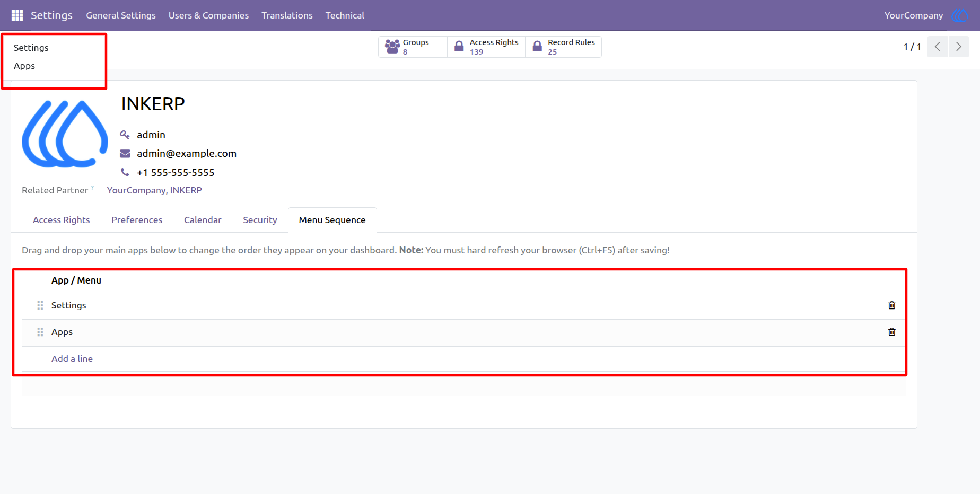Image resolution: width=980 pixels, height=494 pixels.
Task: Delete the Apps menu sequence row
Action: click(892, 332)
